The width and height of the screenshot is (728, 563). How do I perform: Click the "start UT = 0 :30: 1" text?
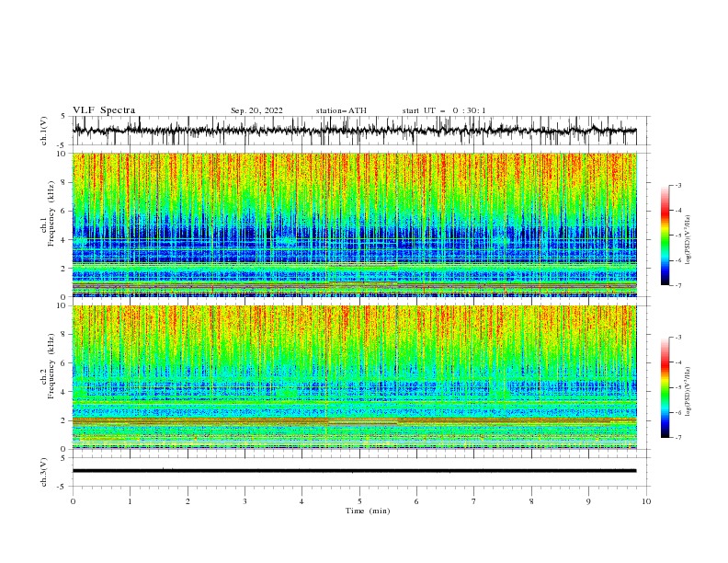click(444, 110)
